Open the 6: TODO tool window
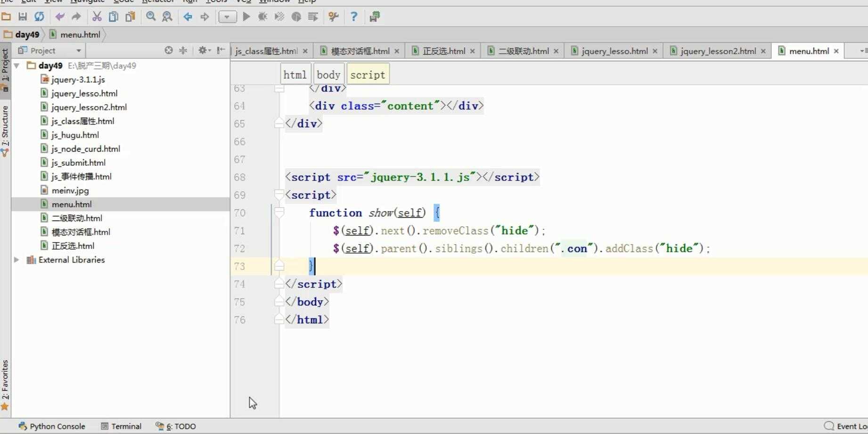 coord(176,426)
